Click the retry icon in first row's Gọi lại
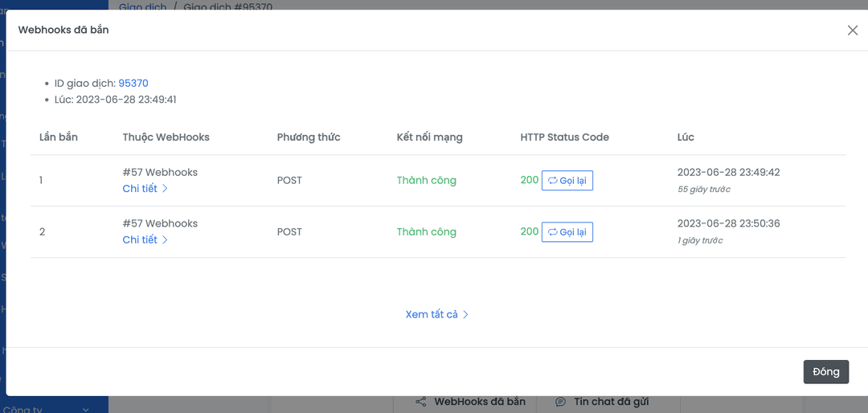 (x=552, y=181)
